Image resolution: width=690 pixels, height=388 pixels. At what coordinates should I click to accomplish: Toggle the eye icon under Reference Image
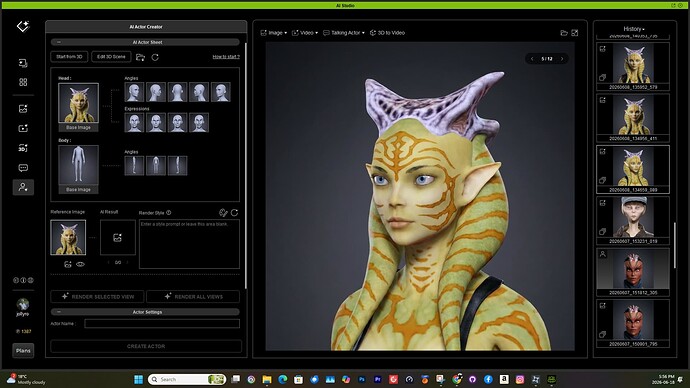pos(80,264)
